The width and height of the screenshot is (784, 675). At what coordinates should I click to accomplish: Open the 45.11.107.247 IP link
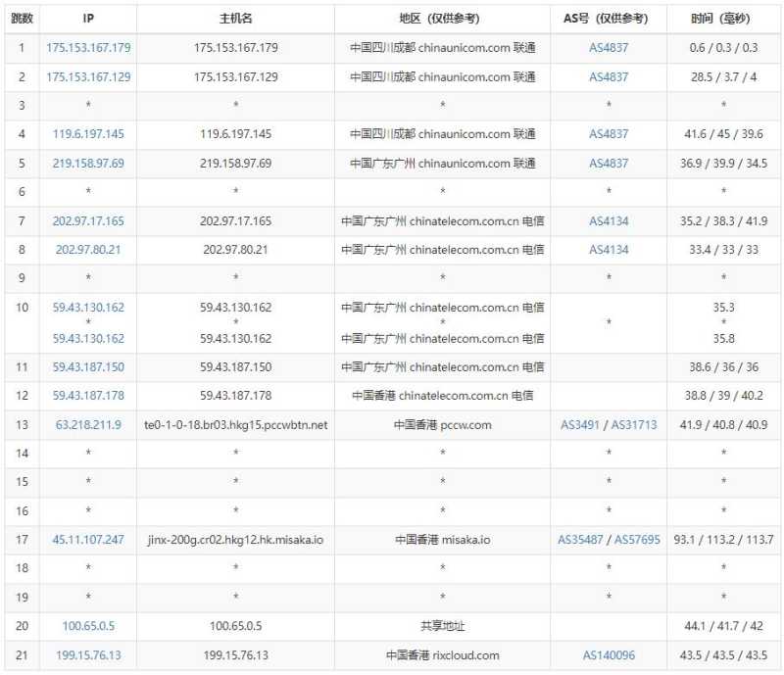pyautogui.click(x=88, y=540)
